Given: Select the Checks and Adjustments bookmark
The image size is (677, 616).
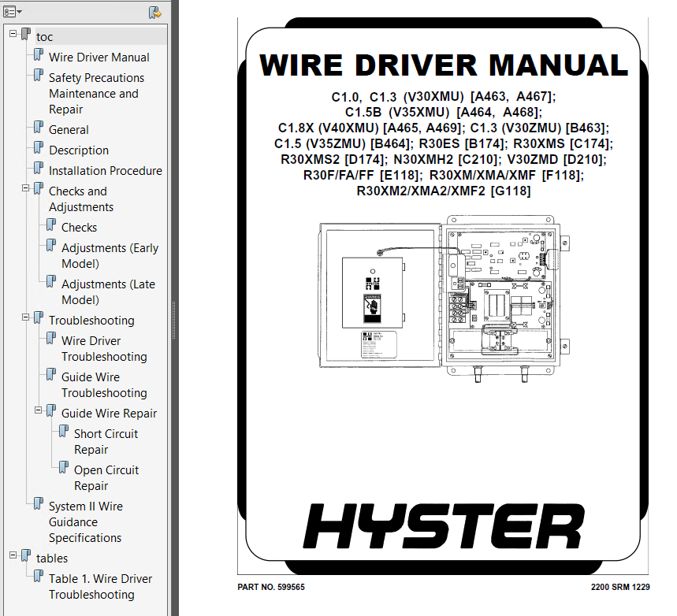Looking at the screenshot, I should click(81, 199).
